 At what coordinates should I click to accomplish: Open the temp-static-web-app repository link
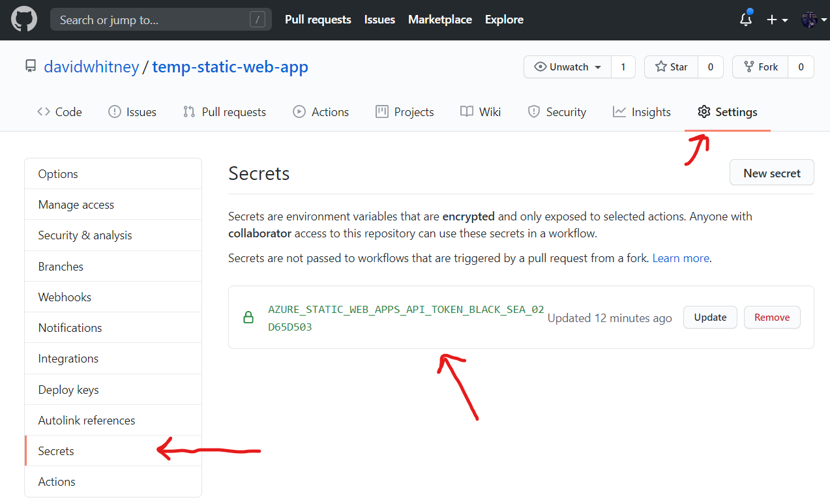click(230, 67)
